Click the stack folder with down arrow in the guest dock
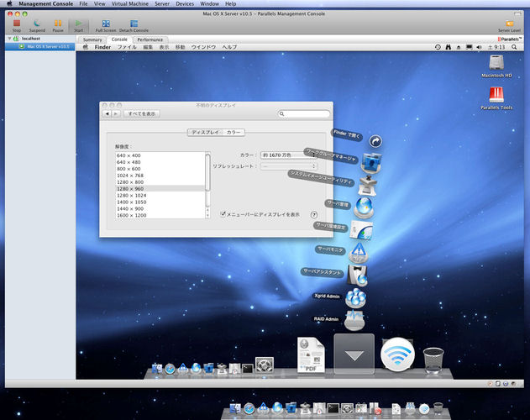This screenshot has width=530, height=420. click(x=354, y=354)
